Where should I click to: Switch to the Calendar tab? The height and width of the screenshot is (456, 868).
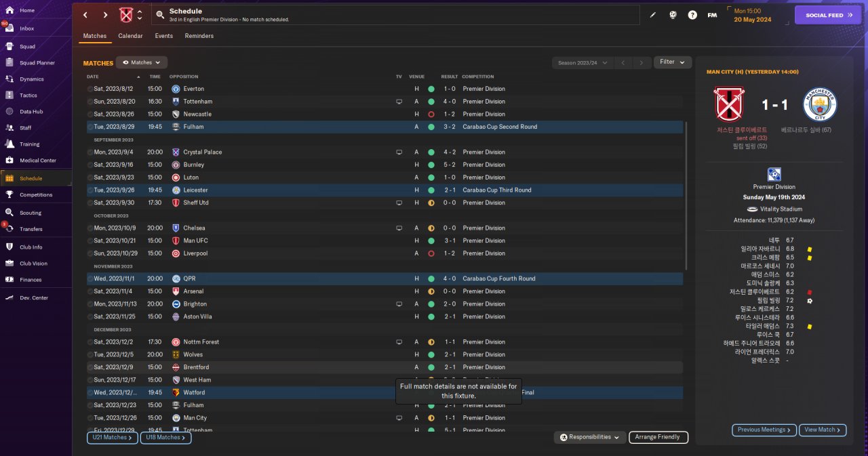(x=130, y=36)
